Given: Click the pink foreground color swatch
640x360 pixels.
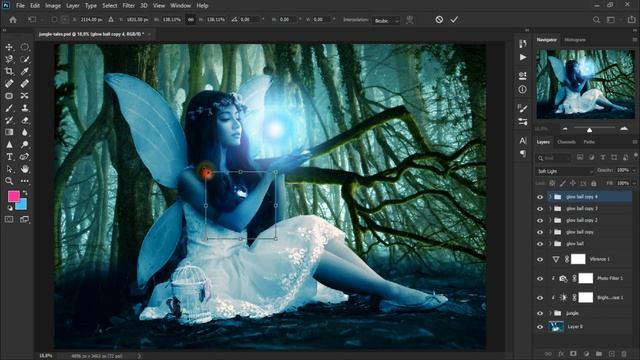Looking at the screenshot, I should (x=13, y=196).
